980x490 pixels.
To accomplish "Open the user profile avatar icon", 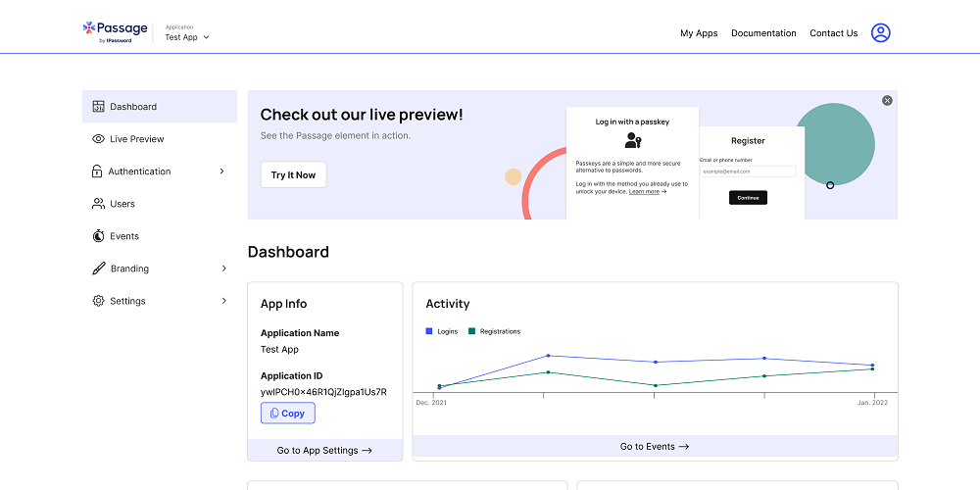I will click(881, 32).
